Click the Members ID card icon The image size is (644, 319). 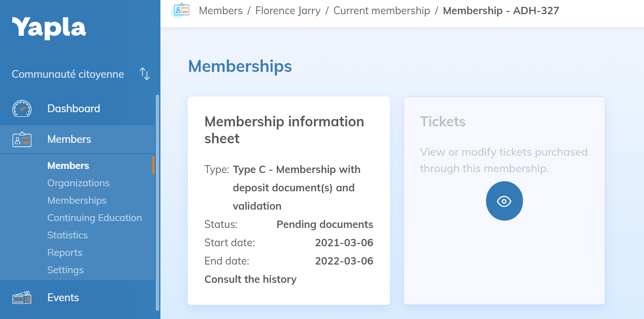pos(22,140)
